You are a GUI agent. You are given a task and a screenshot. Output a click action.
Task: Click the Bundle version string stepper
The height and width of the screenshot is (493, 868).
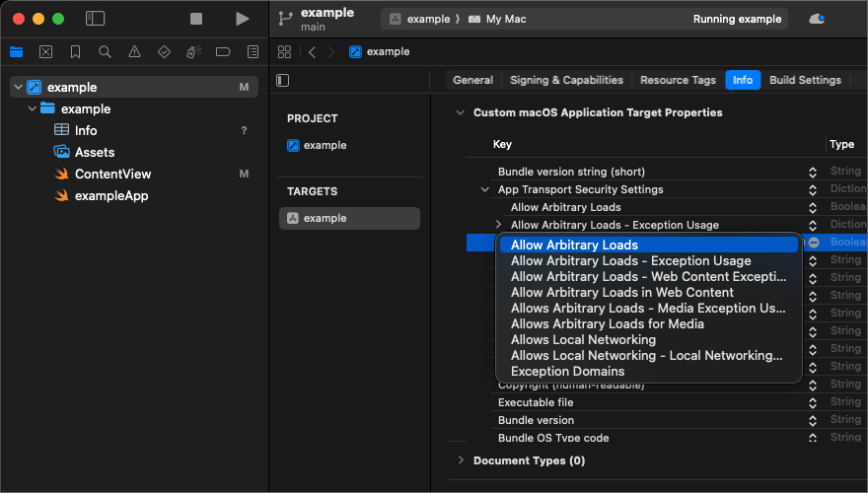[813, 172]
